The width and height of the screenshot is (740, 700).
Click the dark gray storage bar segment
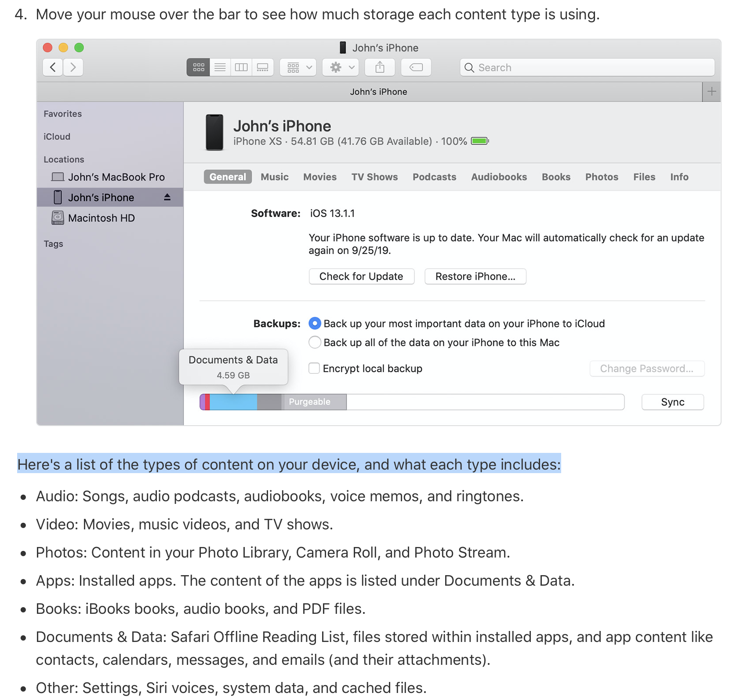(269, 402)
